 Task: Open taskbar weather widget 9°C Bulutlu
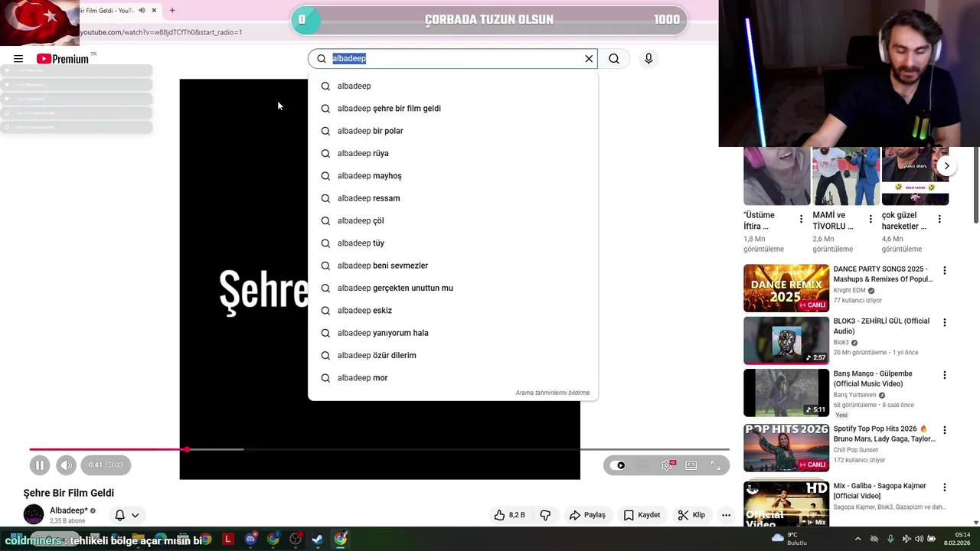point(789,540)
